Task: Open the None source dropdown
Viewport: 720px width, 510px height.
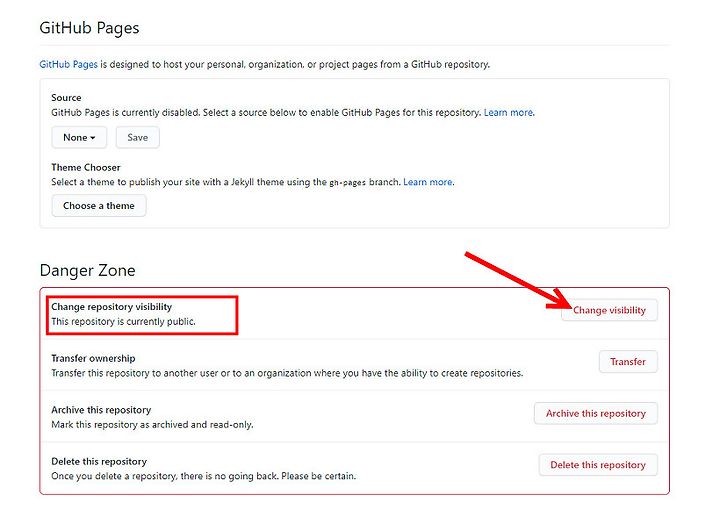Action: pyautogui.click(x=79, y=137)
